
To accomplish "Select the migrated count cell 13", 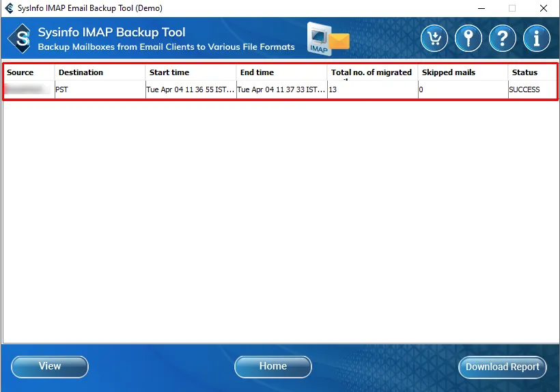I will pos(372,89).
